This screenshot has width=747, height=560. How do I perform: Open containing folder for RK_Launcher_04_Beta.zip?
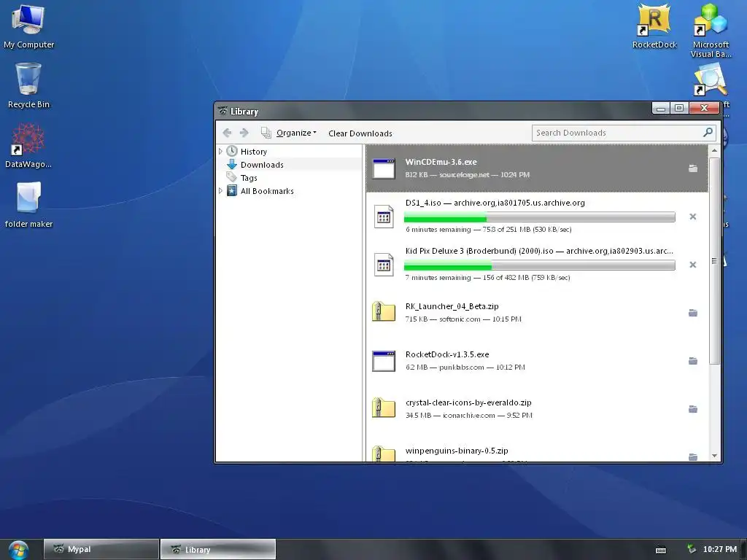[x=693, y=313]
